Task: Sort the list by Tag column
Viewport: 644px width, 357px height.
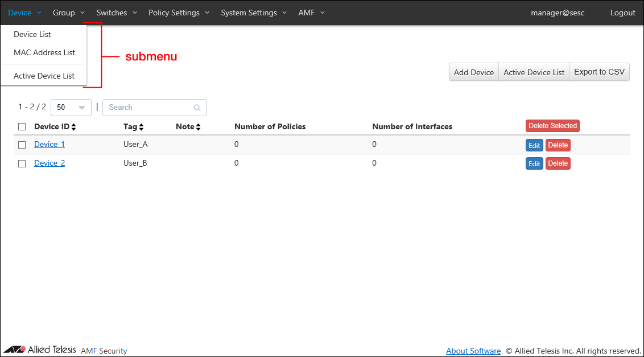Action: point(141,127)
